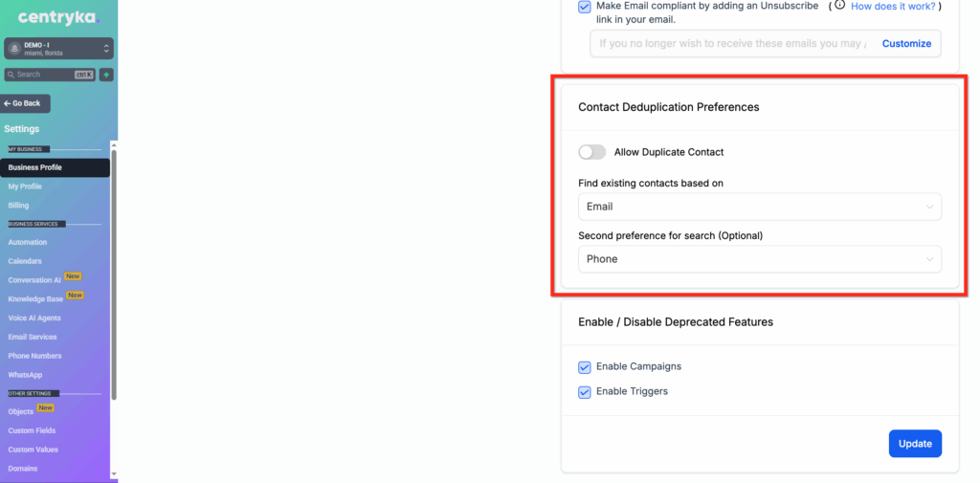This screenshot has width=980, height=483.
Task: Uncheck the Enable Campaigns checkbox
Action: tap(585, 367)
